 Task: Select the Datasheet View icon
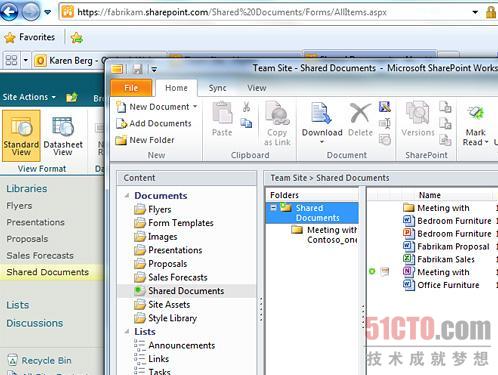point(63,128)
